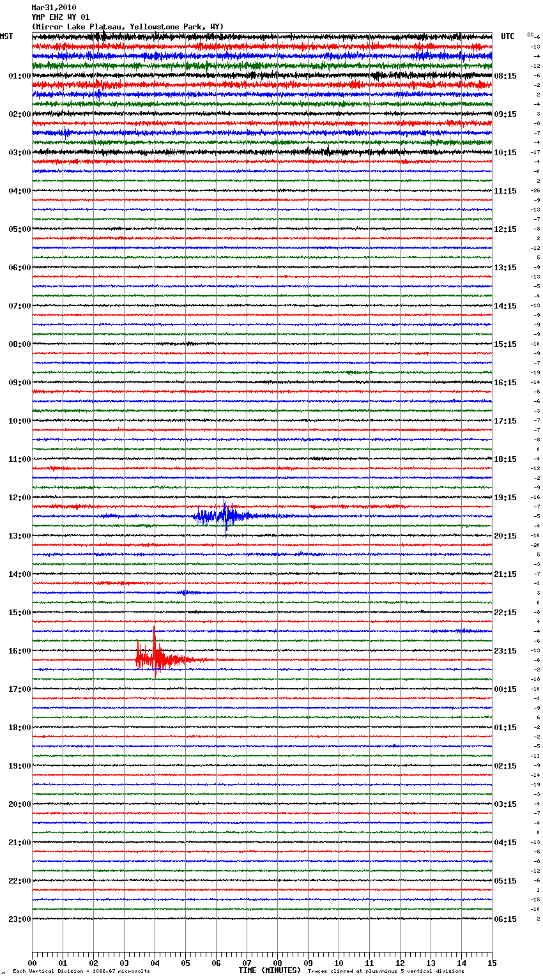
Task: Select the "08:00" MST time label
Action: pyautogui.click(x=20, y=344)
